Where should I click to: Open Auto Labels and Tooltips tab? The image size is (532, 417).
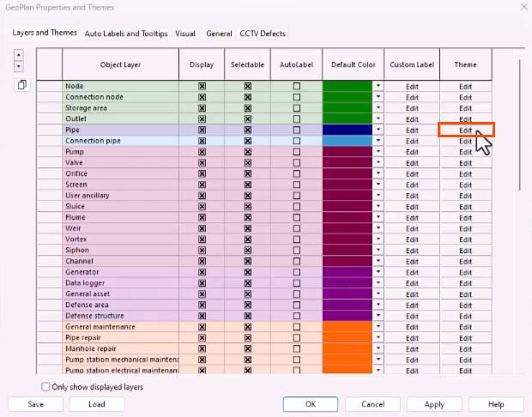(x=126, y=33)
